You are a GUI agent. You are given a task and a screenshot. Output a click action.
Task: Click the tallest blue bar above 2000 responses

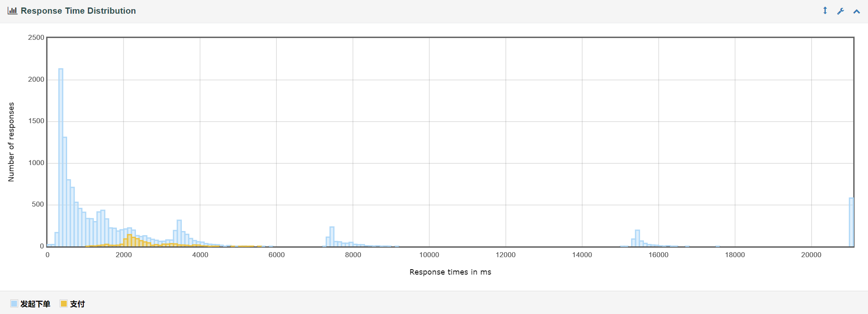tap(61, 158)
